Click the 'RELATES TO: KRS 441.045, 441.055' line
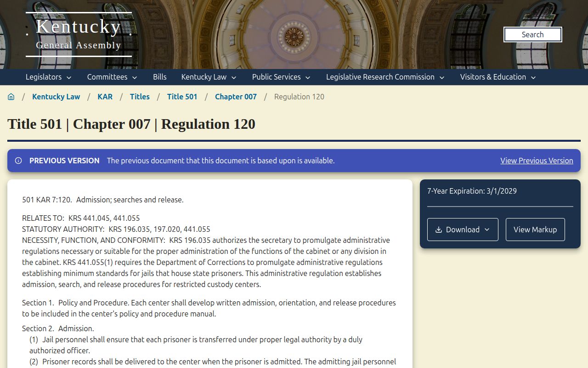The image size is (588, 368). coord(81,218)
